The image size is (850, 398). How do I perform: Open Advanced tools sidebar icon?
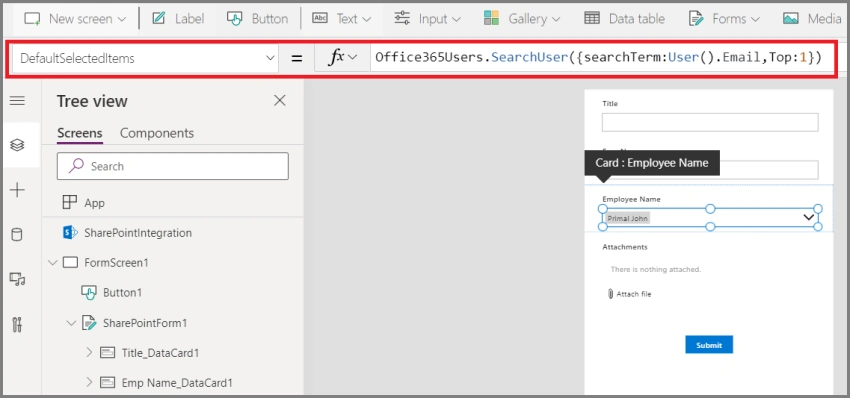pyautogui.click(x=17, y=324)
